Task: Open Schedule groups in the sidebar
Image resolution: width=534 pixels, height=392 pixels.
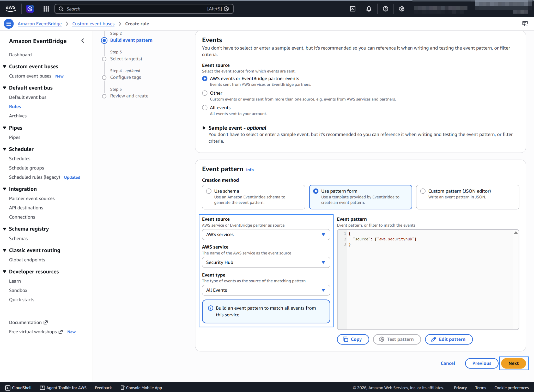Action: (x=26, y=168)
